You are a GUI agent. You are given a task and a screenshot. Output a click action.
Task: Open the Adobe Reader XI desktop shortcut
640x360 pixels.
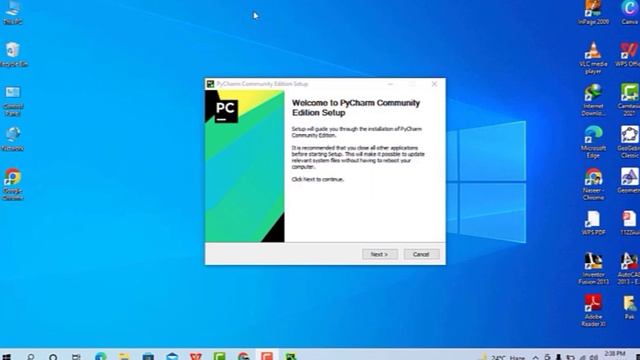[593, 311]
